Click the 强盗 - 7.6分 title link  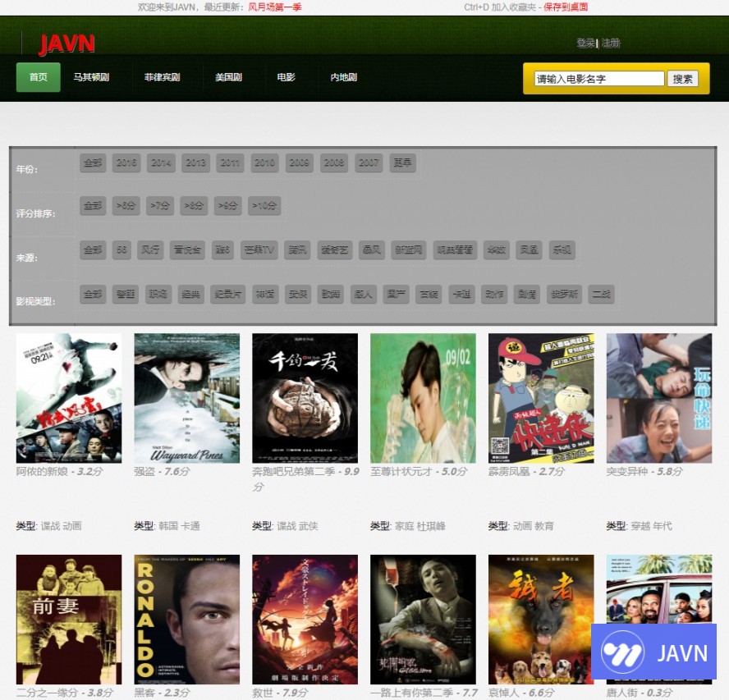[x=162, y=471]
